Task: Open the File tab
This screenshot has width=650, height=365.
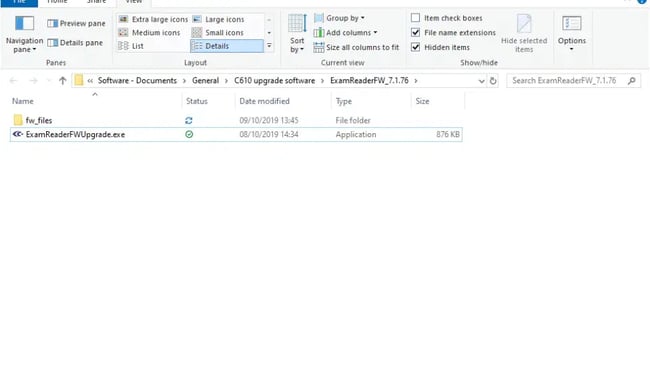Action: [x=19, y=3]
